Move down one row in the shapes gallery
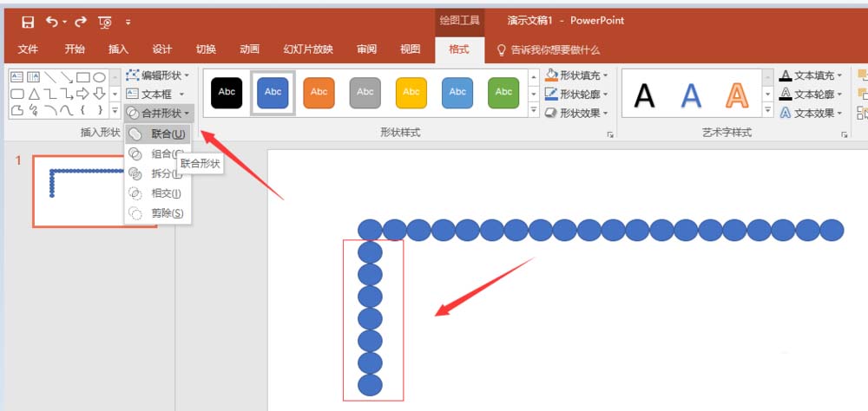The image size is (868, 411). [x=115, y=94]
